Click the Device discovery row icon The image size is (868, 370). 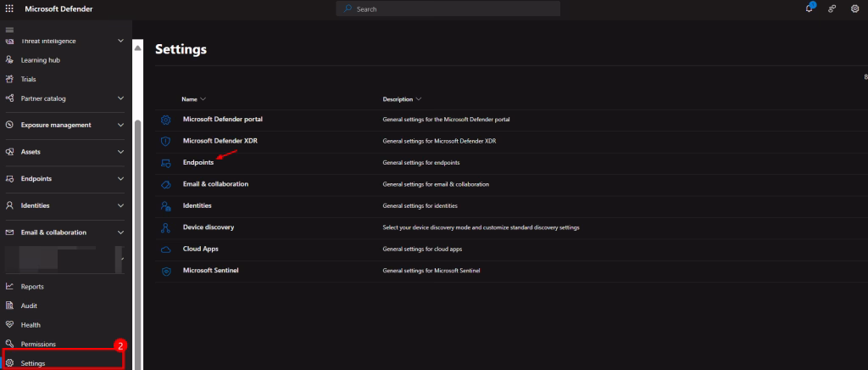click(x=165, y=227)
